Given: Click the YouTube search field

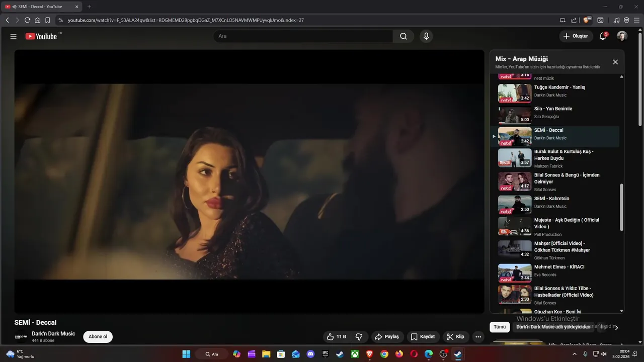Looking at the screenshot, I should (x=303, y=36).
